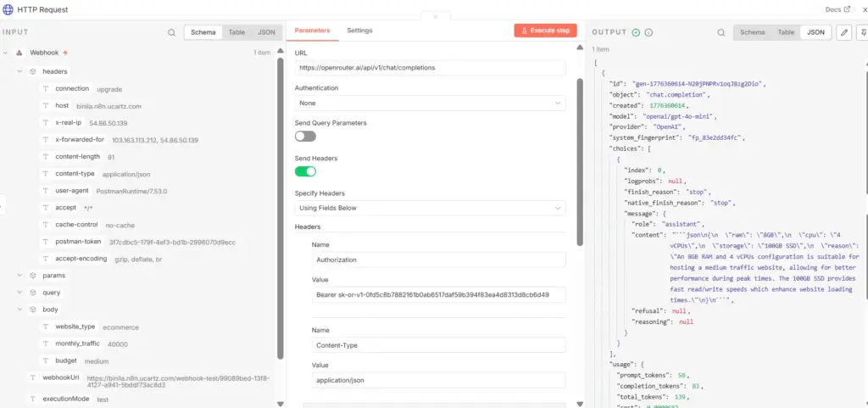Expand the query group
This screenshot has width=868, height=408.
[19, 293]
